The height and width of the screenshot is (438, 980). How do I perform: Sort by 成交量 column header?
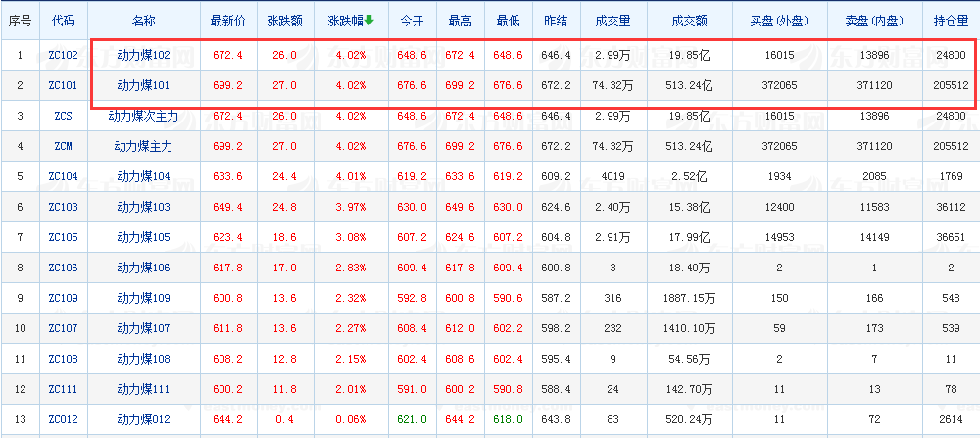pos(613,21)
